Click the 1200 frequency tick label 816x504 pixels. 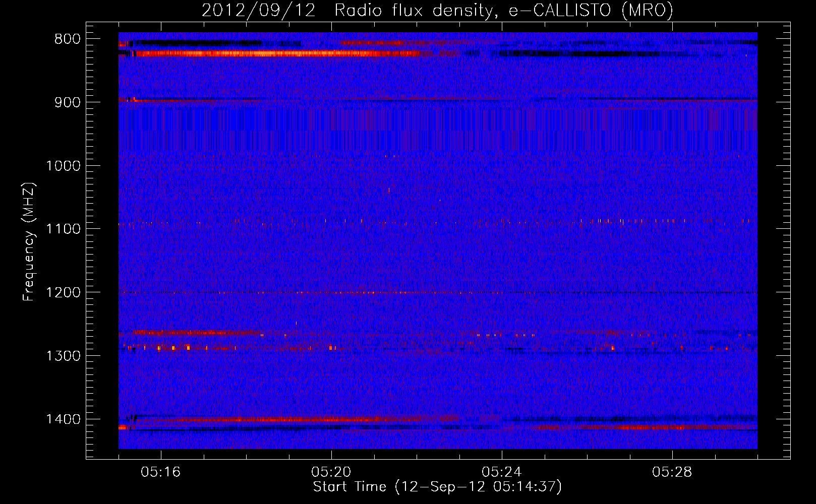(63, 292)
